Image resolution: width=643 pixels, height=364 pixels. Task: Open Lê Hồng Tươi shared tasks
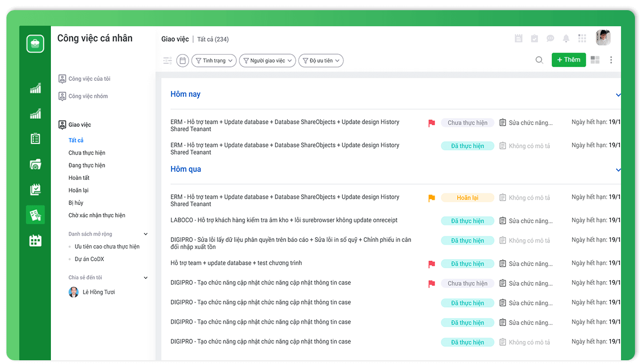click(x=92, y=292)
